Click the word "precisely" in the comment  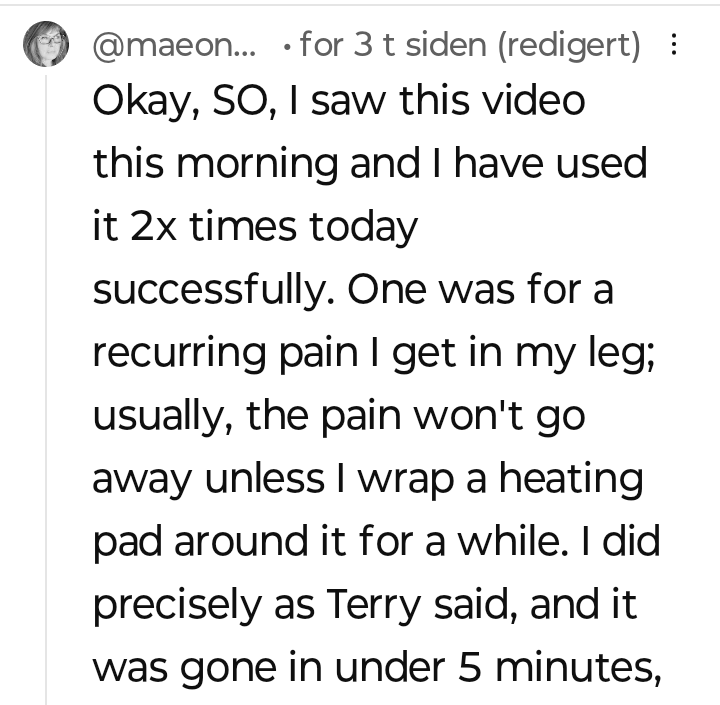coord(183,604)
